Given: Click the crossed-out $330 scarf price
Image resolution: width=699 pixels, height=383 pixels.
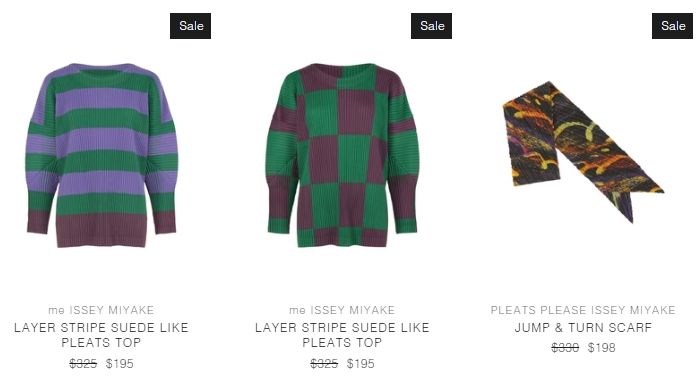Looking at the screenshot, I should [x=565, y=348].
